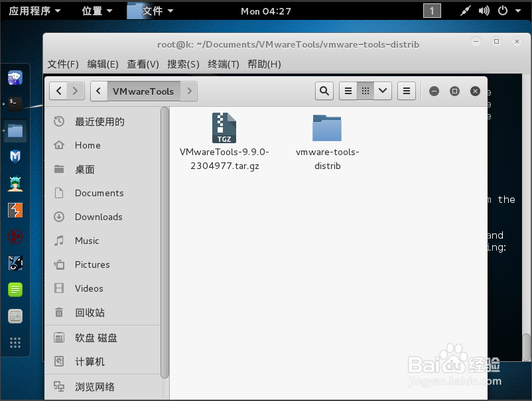Open Downloads in sidebar
This screenshot has height=401, width=532.
click(102, 217)
